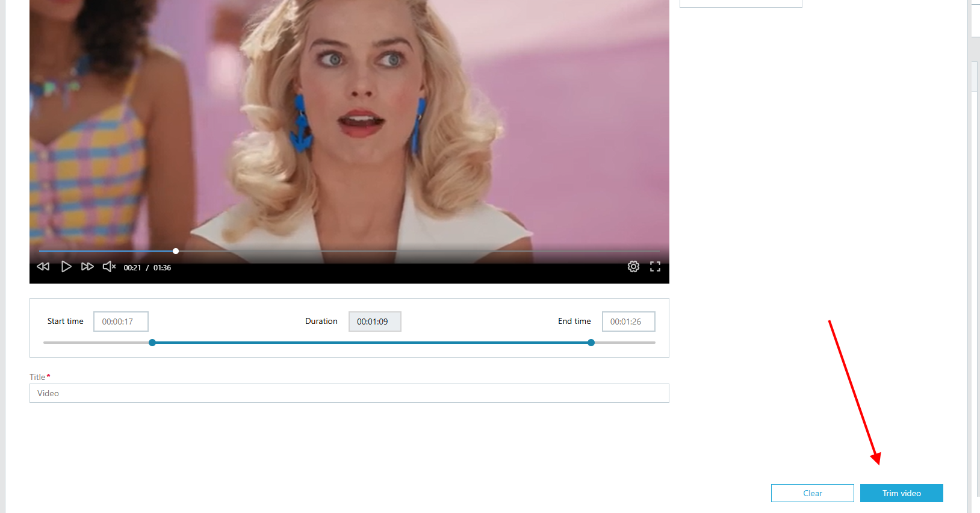Play the video with the play icon
Screen dimensions: 980x513
[x=66, y=267]
